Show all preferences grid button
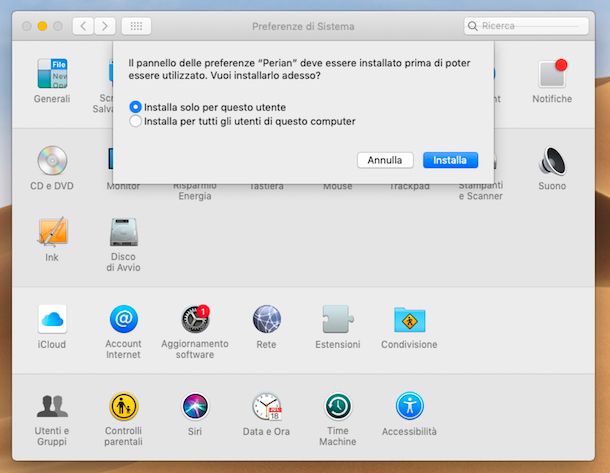Viewport: 610px width, 473px height. point(136,26)
